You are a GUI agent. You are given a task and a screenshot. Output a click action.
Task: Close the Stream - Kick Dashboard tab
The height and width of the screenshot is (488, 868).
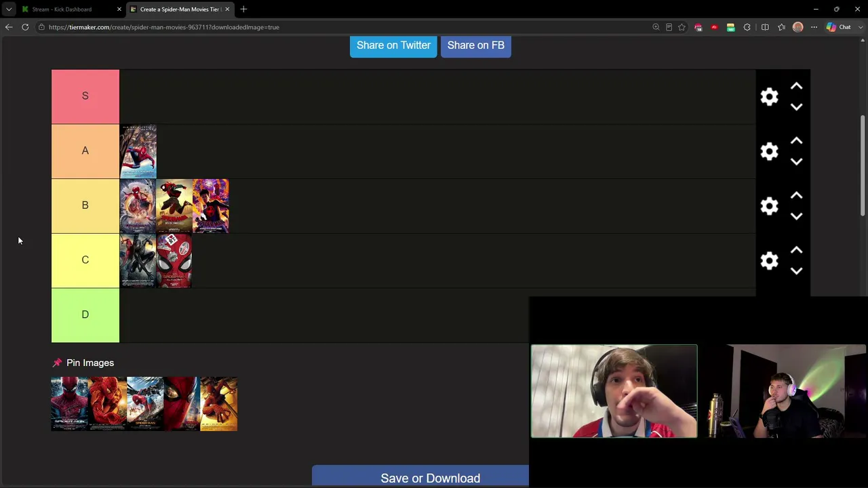point(119,9)
